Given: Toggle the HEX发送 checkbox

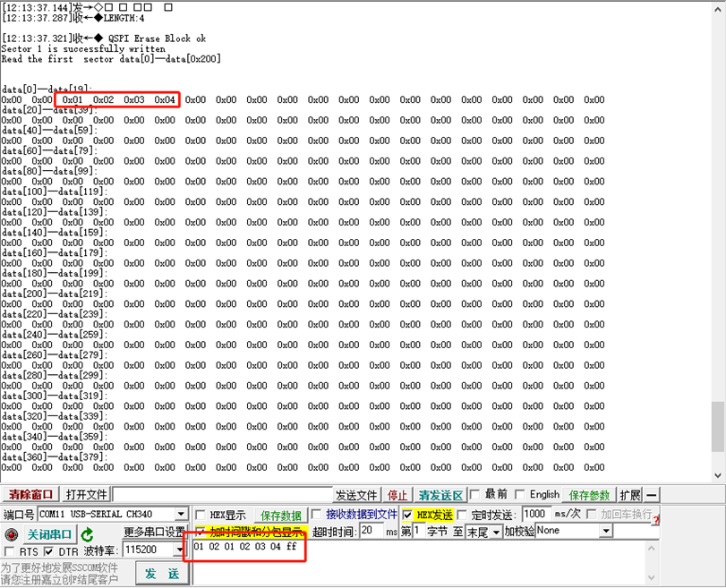Looking at the screenshot, I should pos(407,515).
